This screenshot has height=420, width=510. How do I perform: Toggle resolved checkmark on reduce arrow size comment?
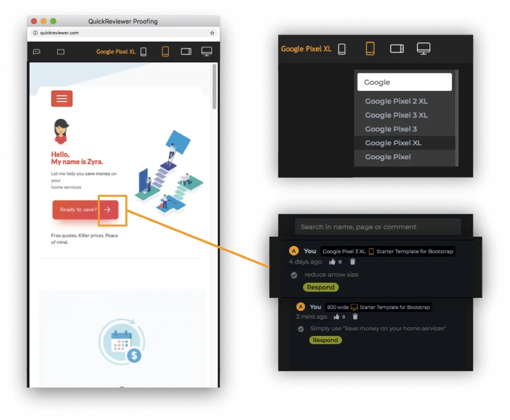point(294,275)
